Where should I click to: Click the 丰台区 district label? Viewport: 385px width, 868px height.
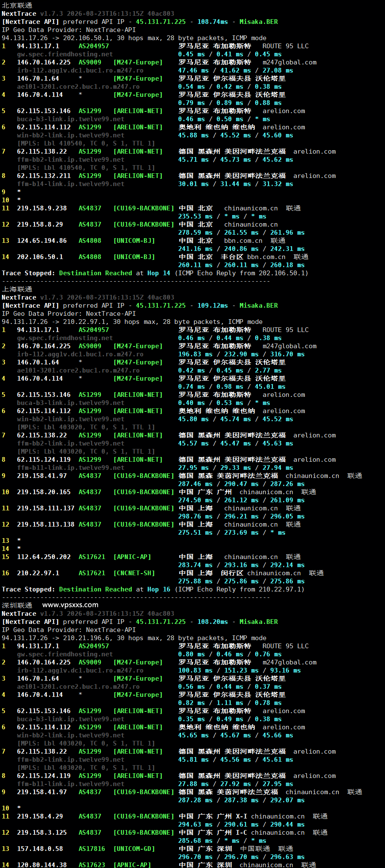(x=232, y=257)
